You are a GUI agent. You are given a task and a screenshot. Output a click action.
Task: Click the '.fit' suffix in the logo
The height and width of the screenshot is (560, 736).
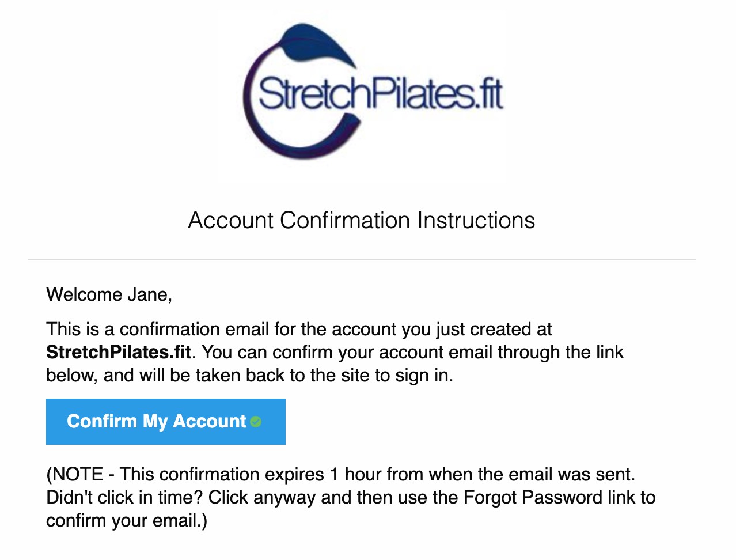pyautogui.click(x=489, y=95)
